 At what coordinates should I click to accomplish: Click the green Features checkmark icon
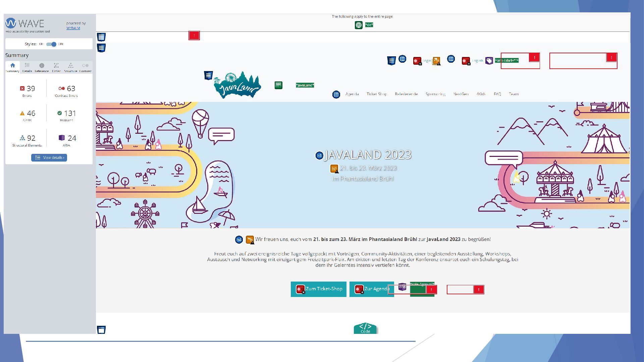click(x=59, y=113)
